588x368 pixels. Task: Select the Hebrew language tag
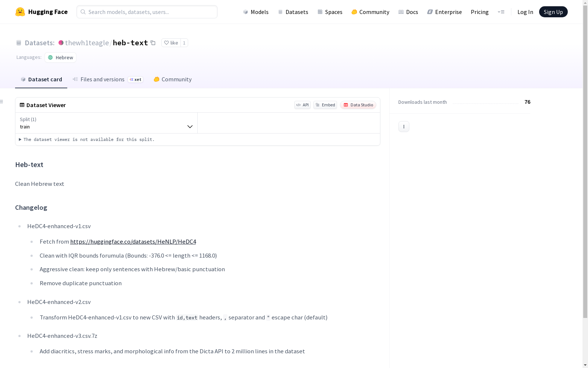[61, 57]
